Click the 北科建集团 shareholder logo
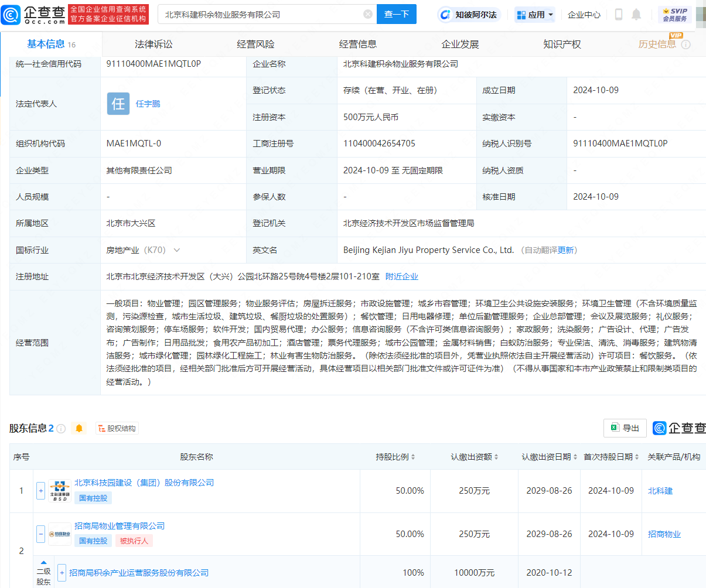 pos(60,490)
